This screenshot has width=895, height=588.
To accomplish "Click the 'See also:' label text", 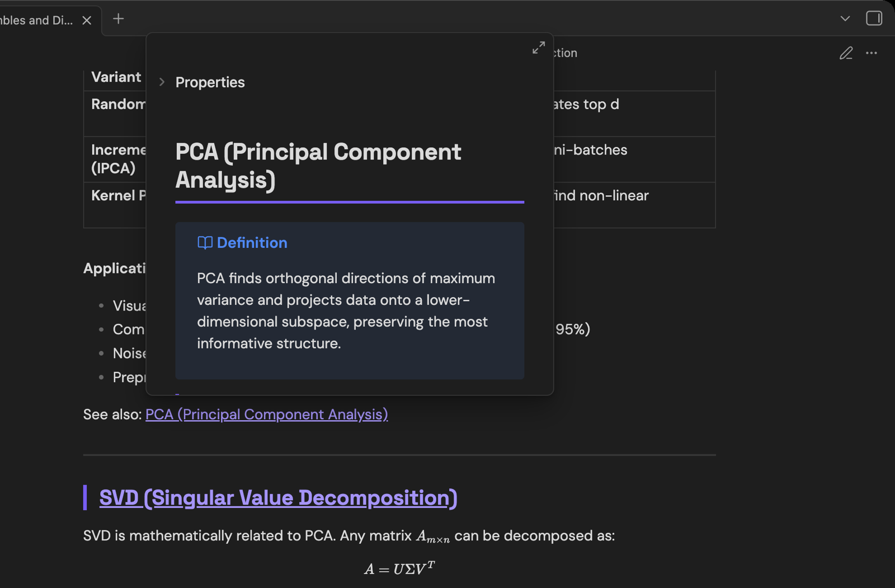I will coord(112,415).
